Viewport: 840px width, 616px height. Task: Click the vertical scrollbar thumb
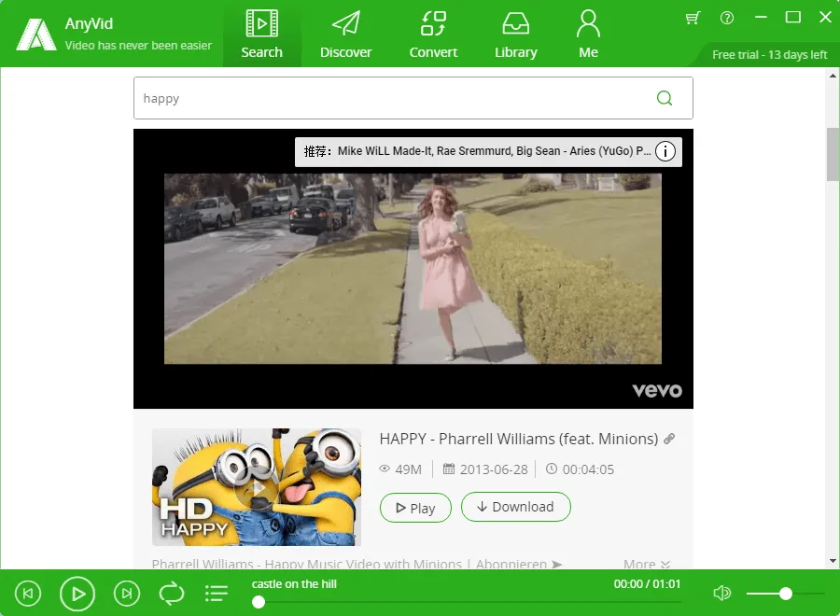[x=833, y=154]
